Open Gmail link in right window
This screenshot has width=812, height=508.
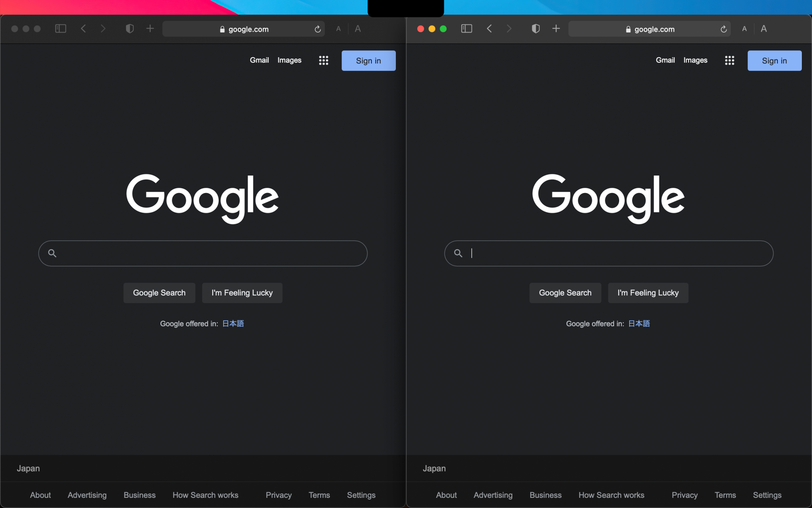tap(665, 60)
